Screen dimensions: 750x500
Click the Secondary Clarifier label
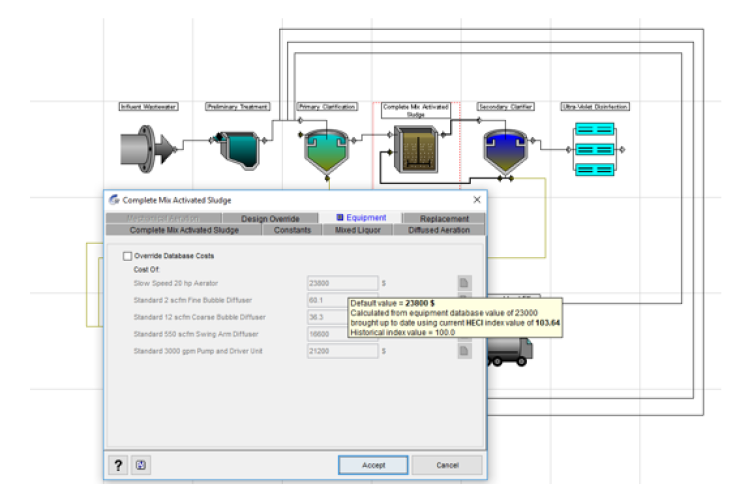tap(506, 107)
